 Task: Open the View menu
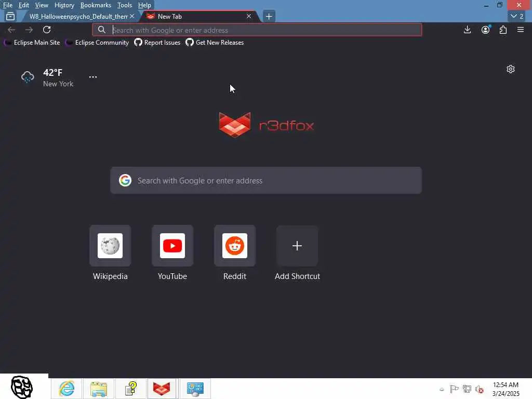(x=42, y=5)
